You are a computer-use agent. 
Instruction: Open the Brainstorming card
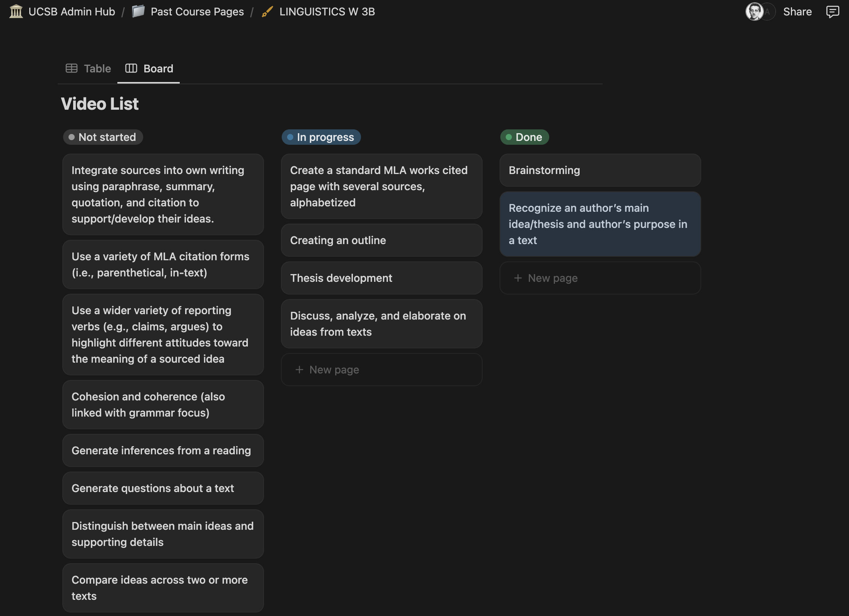600,170
